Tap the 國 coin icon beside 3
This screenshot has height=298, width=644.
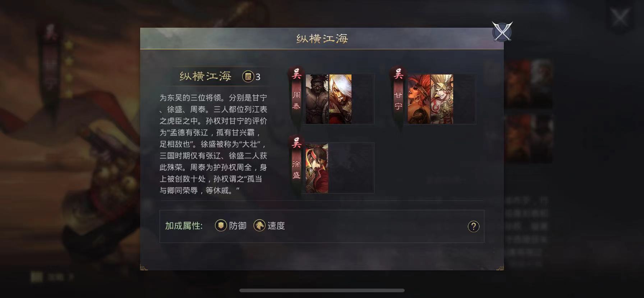click(x=248, y=77)
